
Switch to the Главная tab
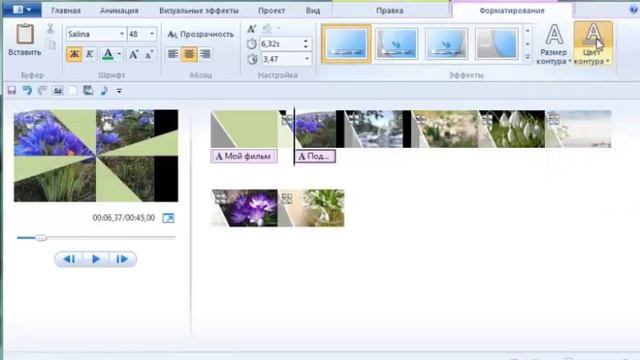(x=66, y=10)
